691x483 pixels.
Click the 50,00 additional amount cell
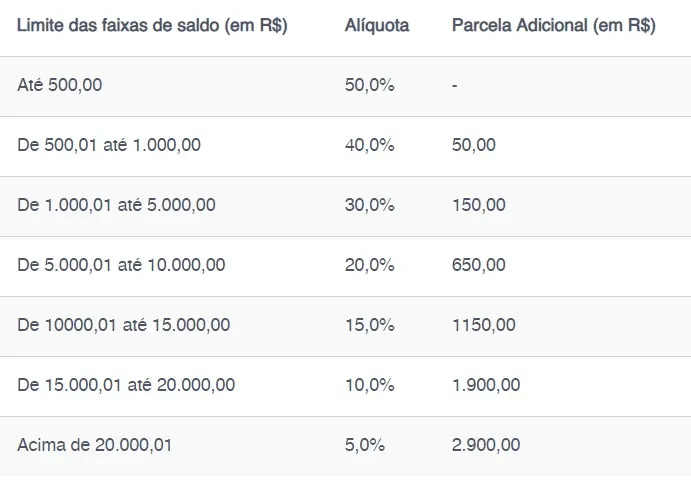tap(473, 145)
